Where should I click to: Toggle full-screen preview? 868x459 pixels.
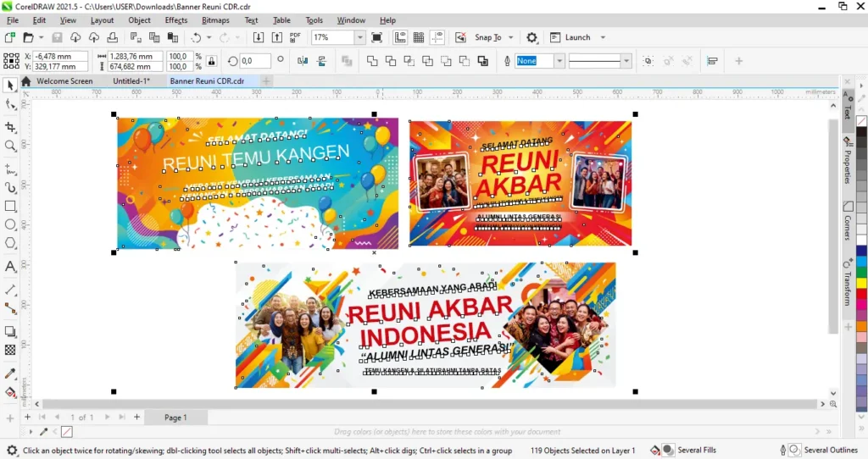(377, 37)
